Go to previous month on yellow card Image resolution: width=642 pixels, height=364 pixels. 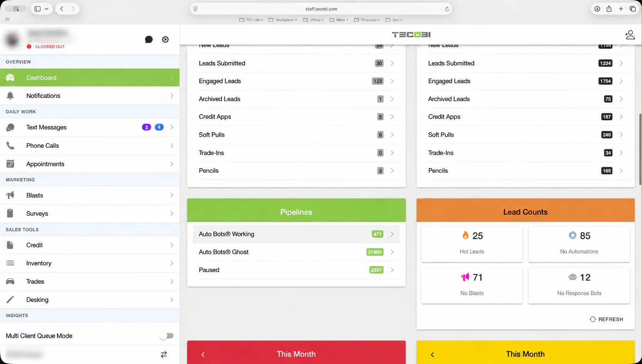(x=432, y=355)
